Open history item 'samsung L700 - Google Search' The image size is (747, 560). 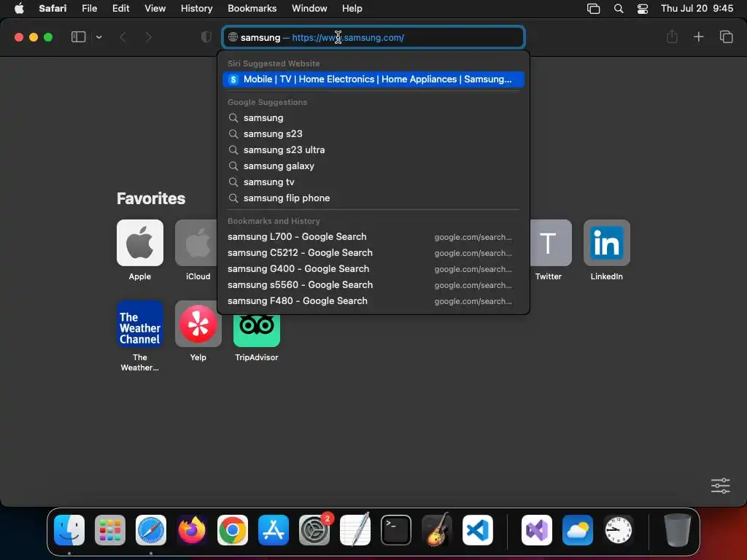373,237
